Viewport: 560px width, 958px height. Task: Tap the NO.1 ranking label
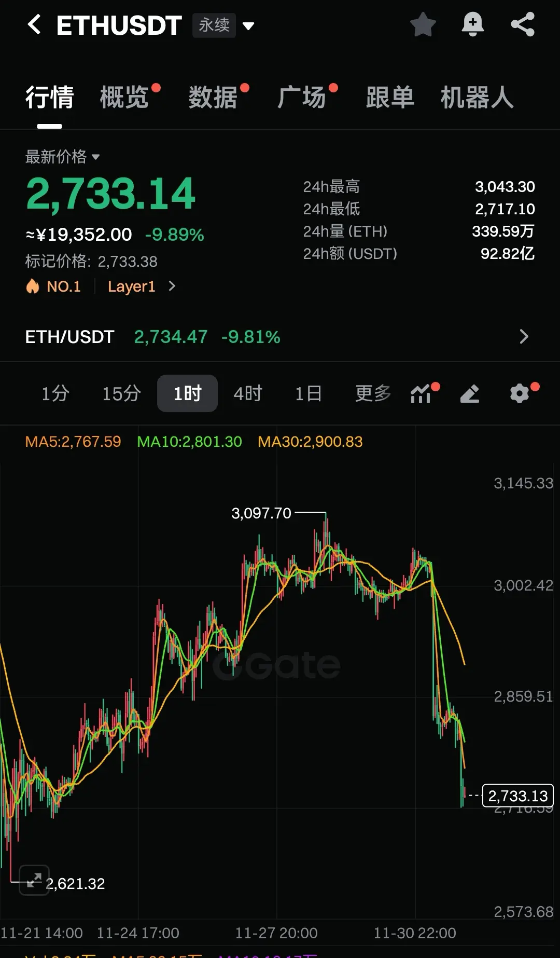[x=64, y=286]
